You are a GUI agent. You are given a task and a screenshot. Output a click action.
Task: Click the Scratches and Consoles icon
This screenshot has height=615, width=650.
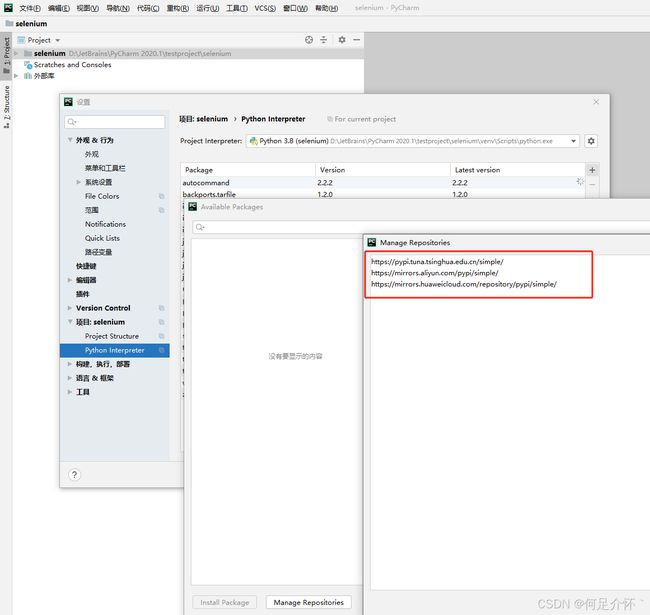(28, 65)
